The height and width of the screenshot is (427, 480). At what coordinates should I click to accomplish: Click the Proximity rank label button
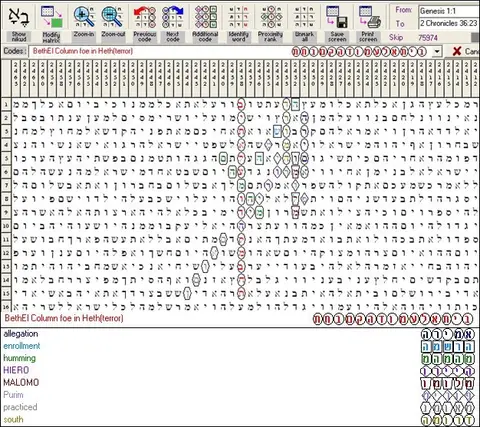tap(270, 37)
